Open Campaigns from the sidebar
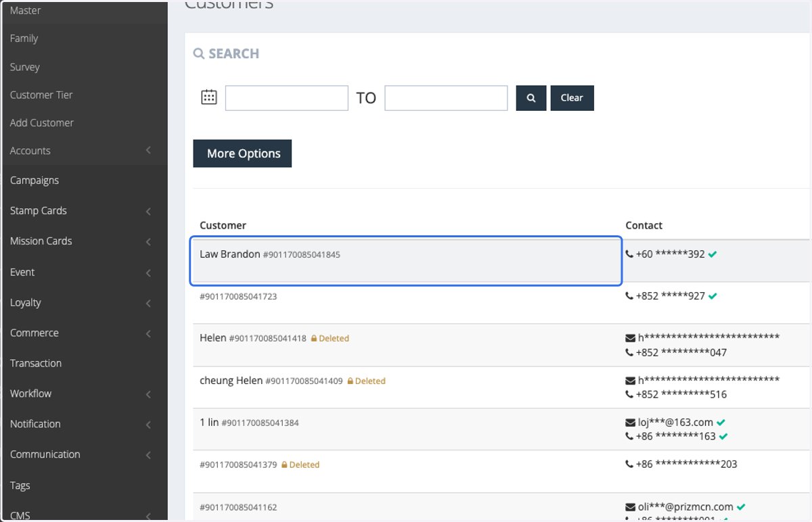Screen dimensions: 812x522 point(35,181)
